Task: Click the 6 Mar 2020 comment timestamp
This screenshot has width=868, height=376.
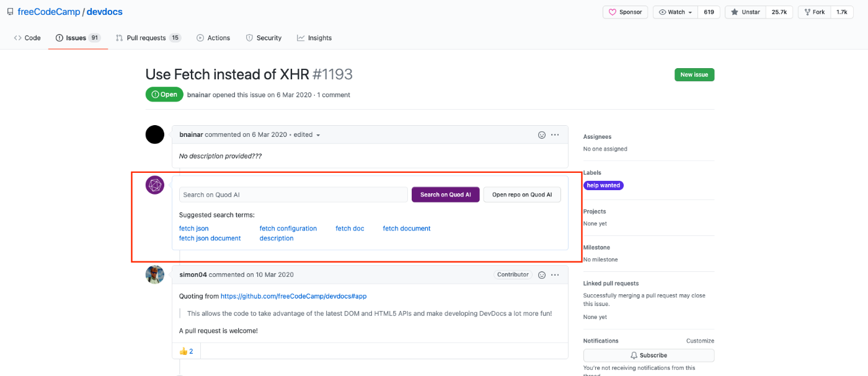Action: pos(269,134)
